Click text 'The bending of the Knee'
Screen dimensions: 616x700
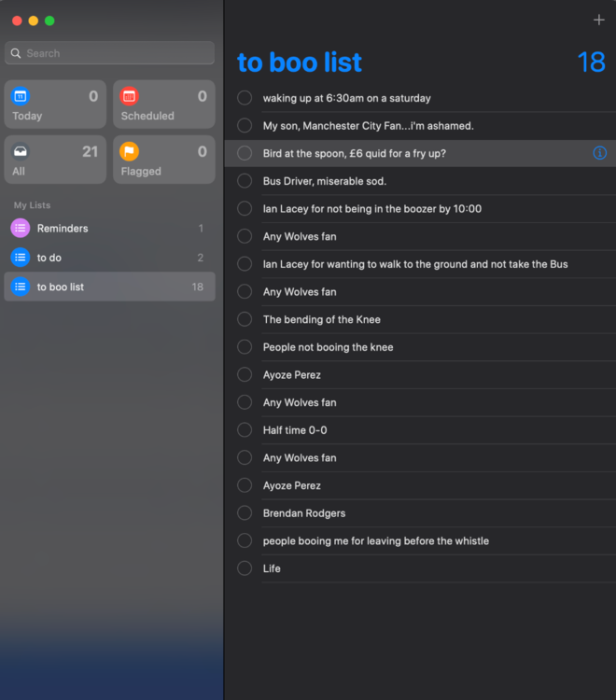click(x=322, y=319)
